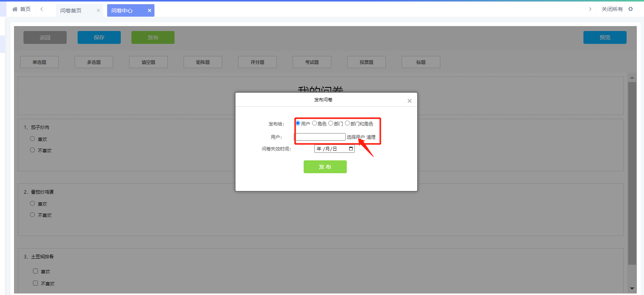Select the 角色 radio option

[x=314, y=123]
